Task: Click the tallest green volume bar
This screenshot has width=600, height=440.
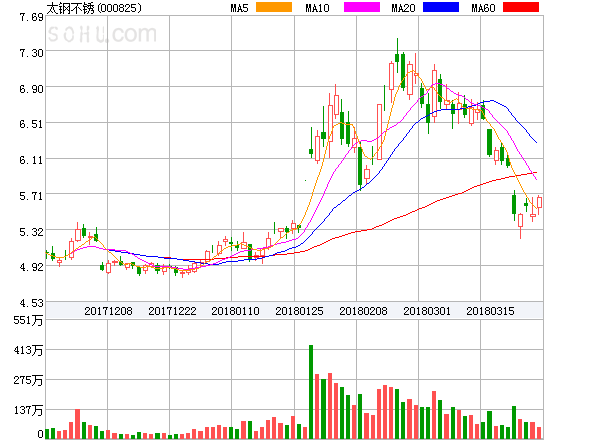Action: click(x=311, y=391)
